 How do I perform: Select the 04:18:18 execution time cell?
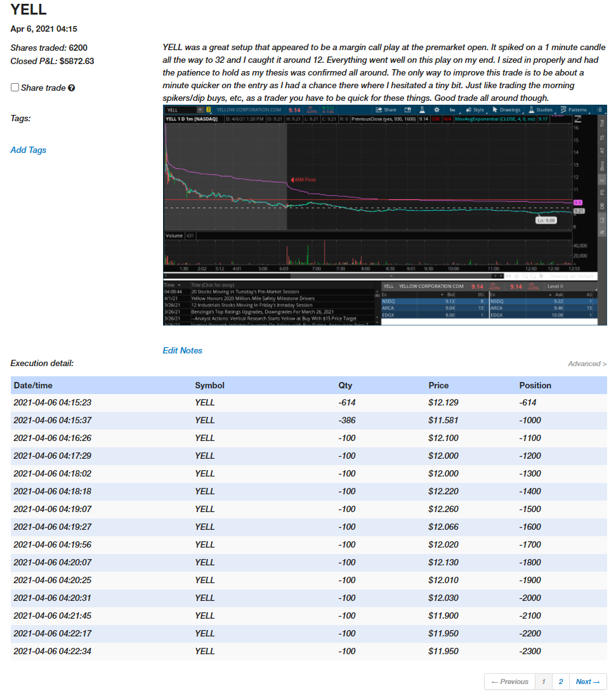[x=53, y=491]
